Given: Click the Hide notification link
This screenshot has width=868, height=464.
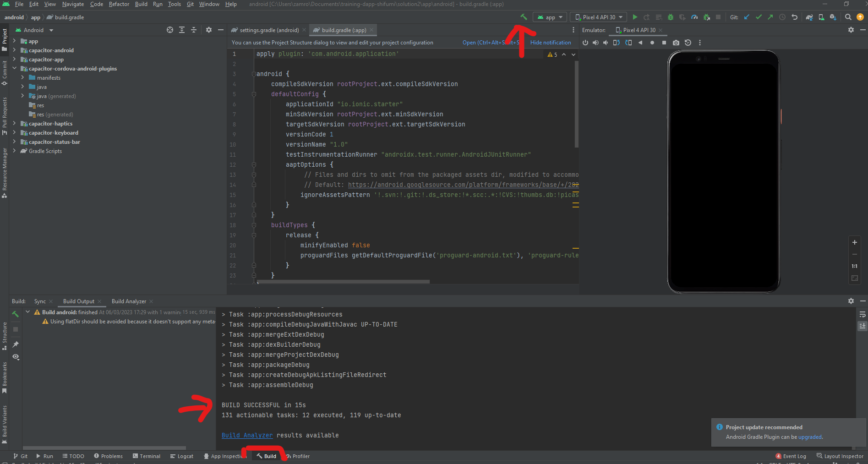Looking at the screenshot, I should coord(550,43).
